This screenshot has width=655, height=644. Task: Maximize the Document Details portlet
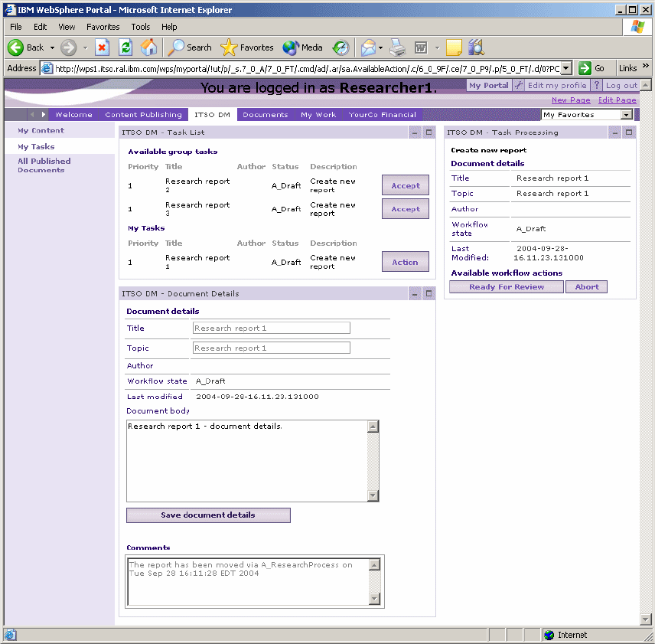[429, 293]
